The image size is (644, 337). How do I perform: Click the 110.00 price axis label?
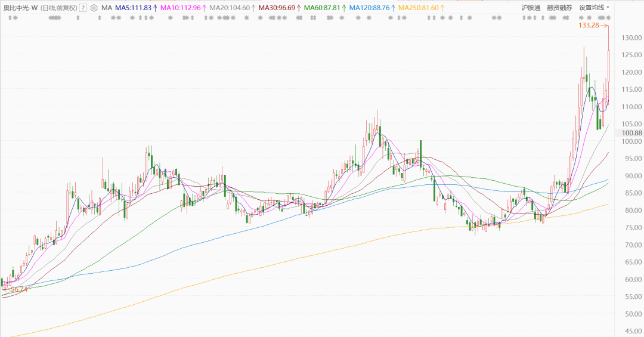point(631,106)
